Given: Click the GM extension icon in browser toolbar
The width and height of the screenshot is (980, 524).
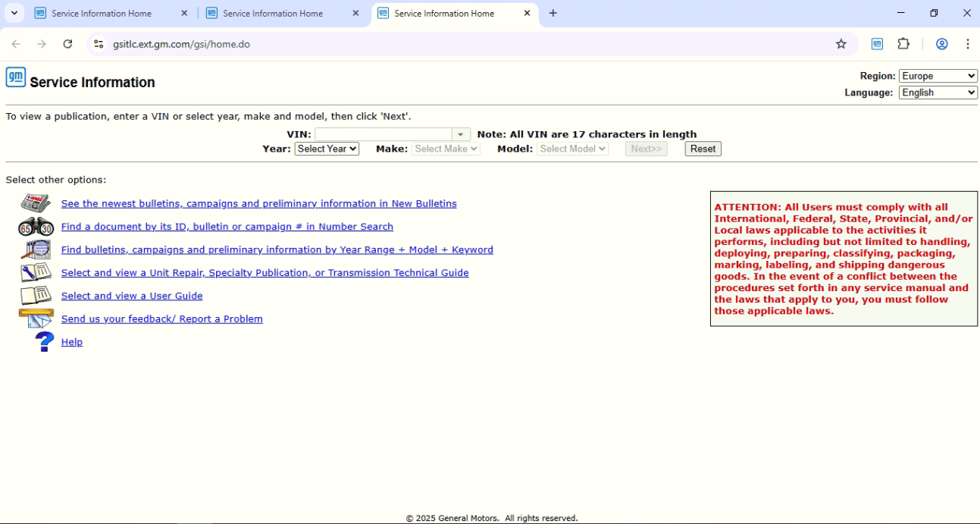Looking at the screenshot, I should [x=877, y=43].
